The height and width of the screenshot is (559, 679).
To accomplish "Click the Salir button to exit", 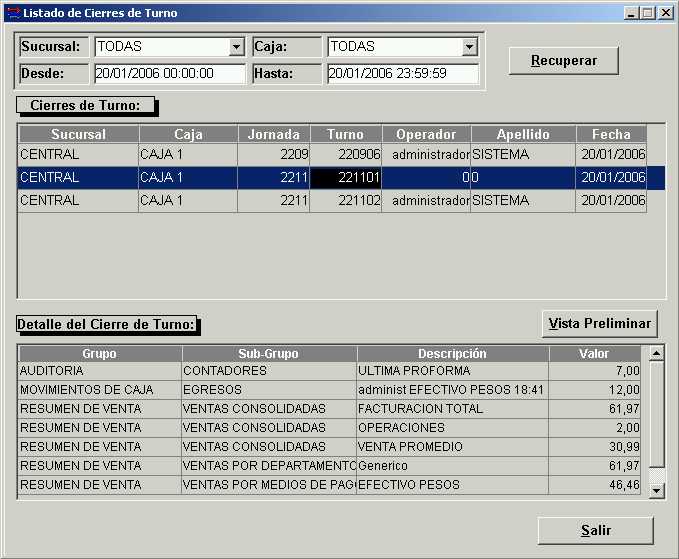I will 595,530.
